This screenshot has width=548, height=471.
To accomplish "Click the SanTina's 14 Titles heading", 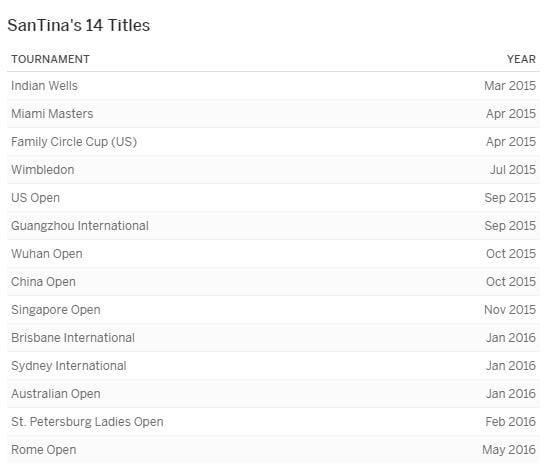I will [79, 26].
